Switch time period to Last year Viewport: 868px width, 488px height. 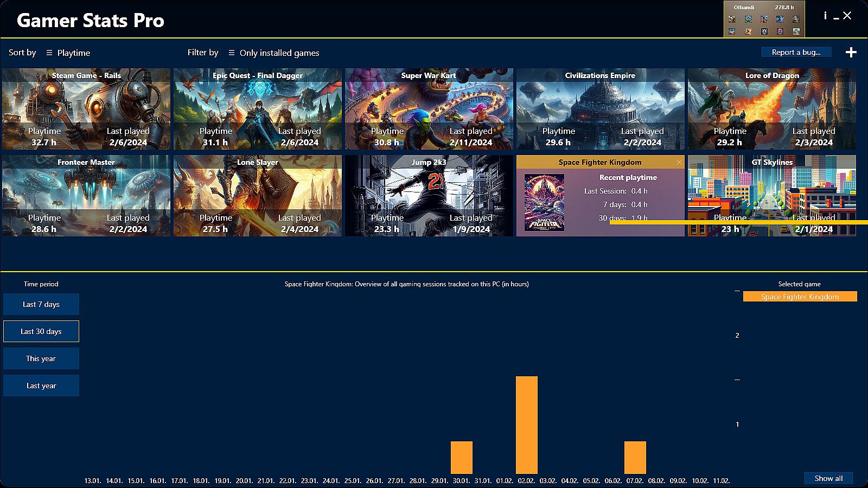[x=41, y=386]
